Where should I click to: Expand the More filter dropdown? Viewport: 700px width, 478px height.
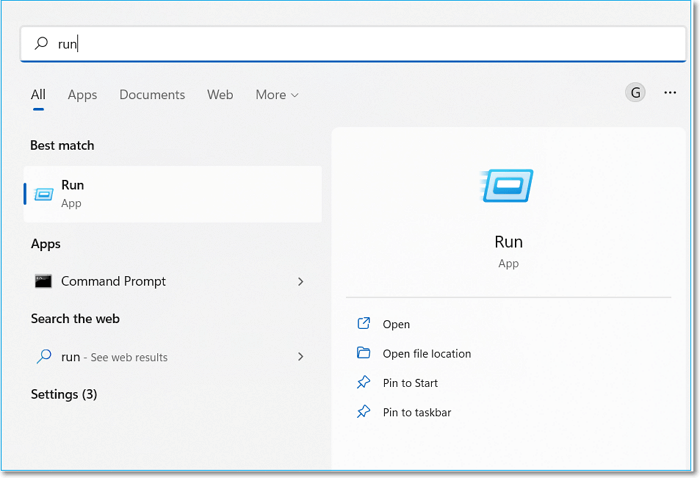pyautogui.click(x=277, y=95)
